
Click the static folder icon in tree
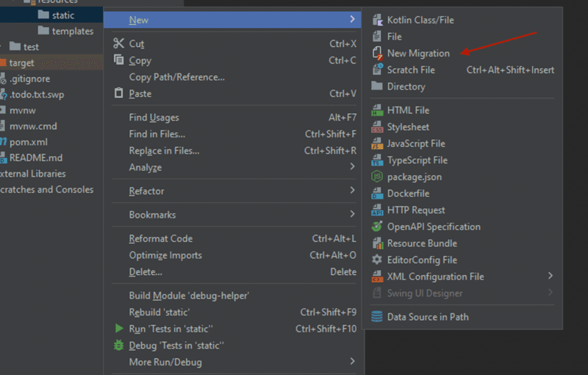43,15
